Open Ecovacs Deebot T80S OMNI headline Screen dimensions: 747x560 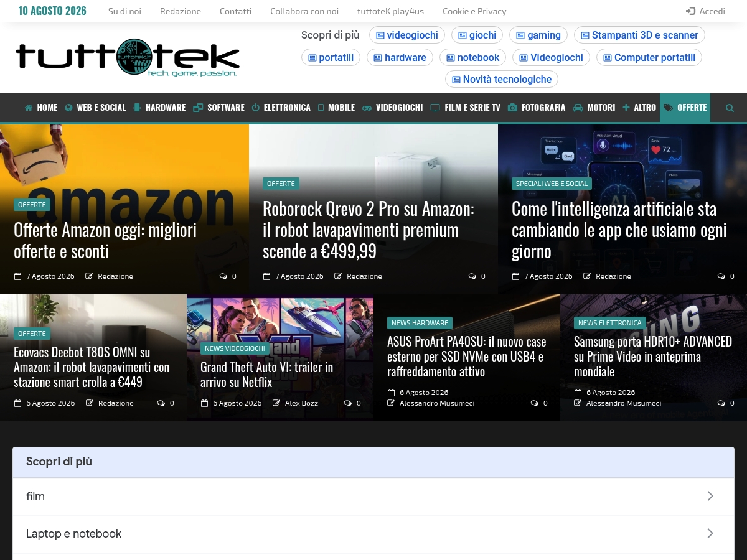point(92,367)
